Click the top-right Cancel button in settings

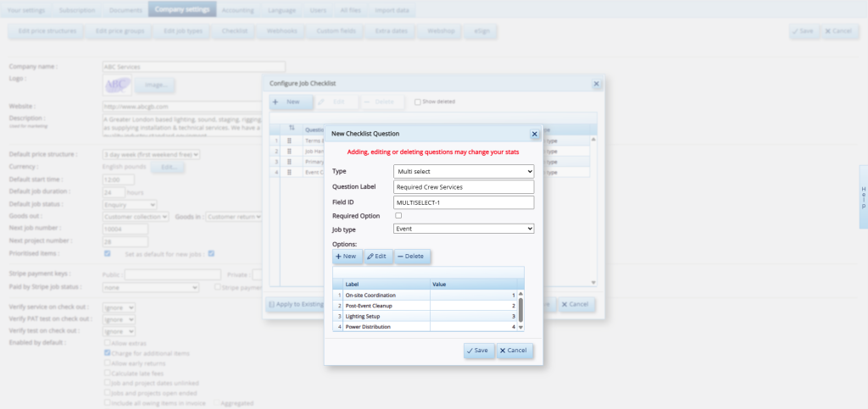point(840,31)
